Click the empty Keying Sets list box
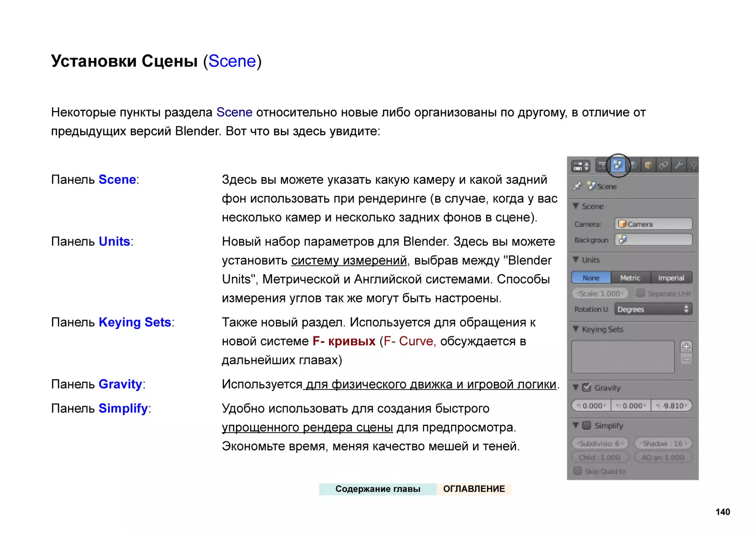 pos(623,357)
